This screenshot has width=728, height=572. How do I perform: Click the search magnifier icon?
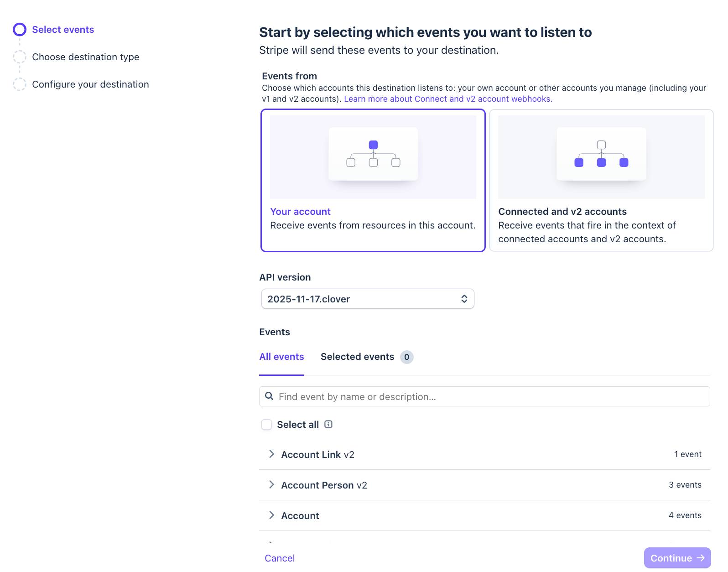tap(270, 396)
